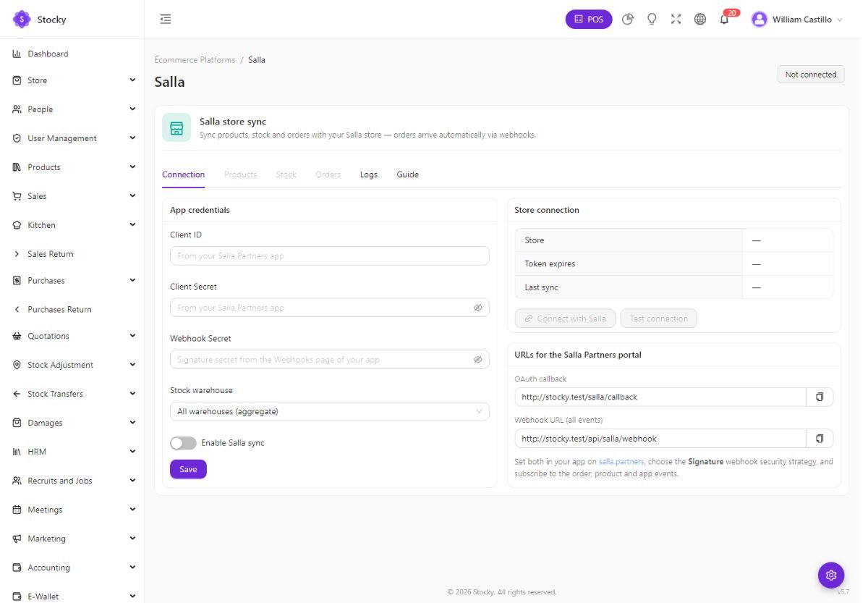Switch to the Connection tab
Image resolution: width=868 pixels, height=603 pixels.
(183, 174)
